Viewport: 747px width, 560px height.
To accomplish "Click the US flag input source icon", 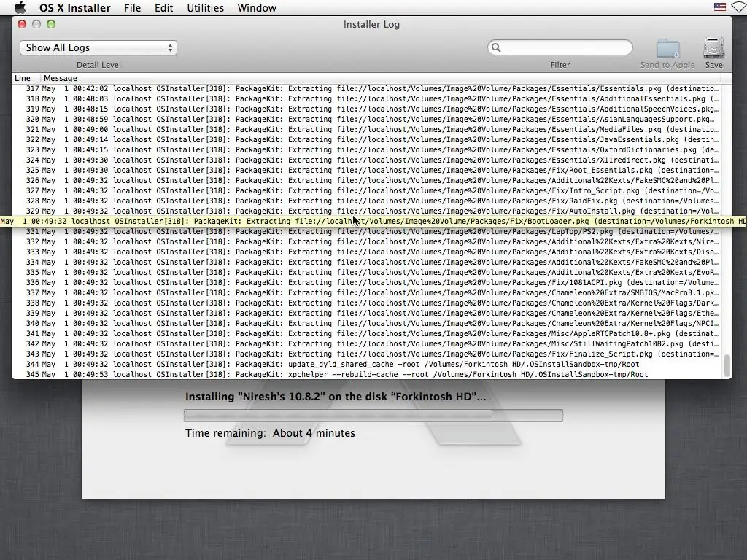I will (720, 7).
